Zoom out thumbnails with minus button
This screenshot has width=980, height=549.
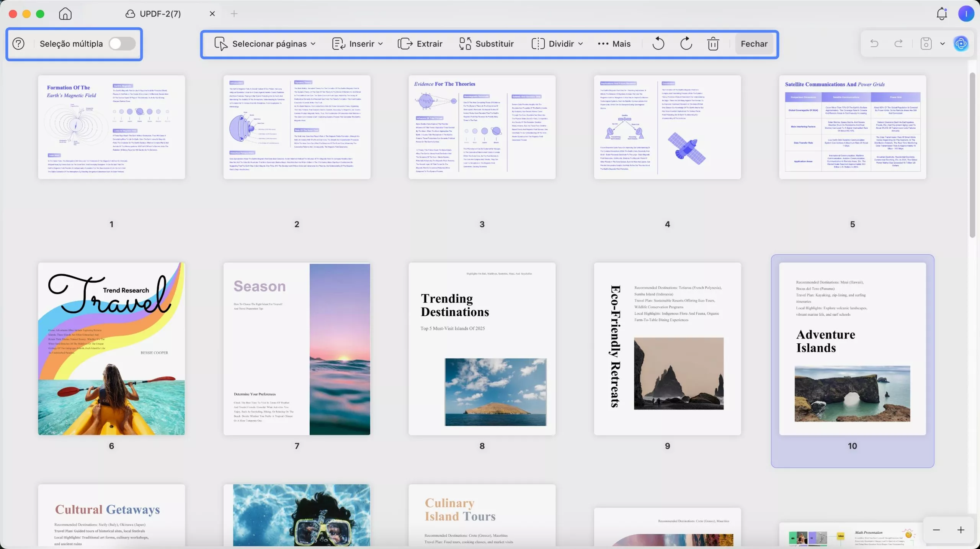tap(936, 530)
